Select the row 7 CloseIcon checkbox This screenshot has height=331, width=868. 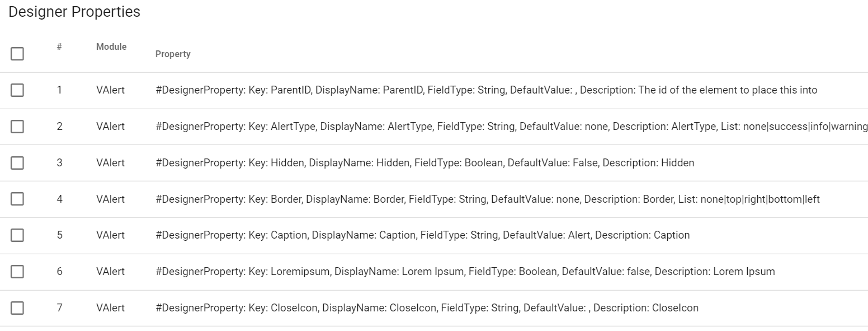tap(17, 308)
